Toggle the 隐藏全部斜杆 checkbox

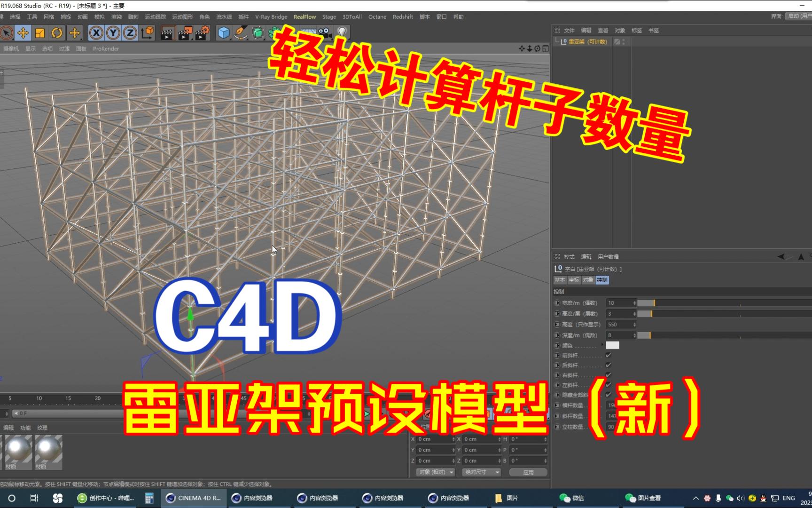(609, 395)
